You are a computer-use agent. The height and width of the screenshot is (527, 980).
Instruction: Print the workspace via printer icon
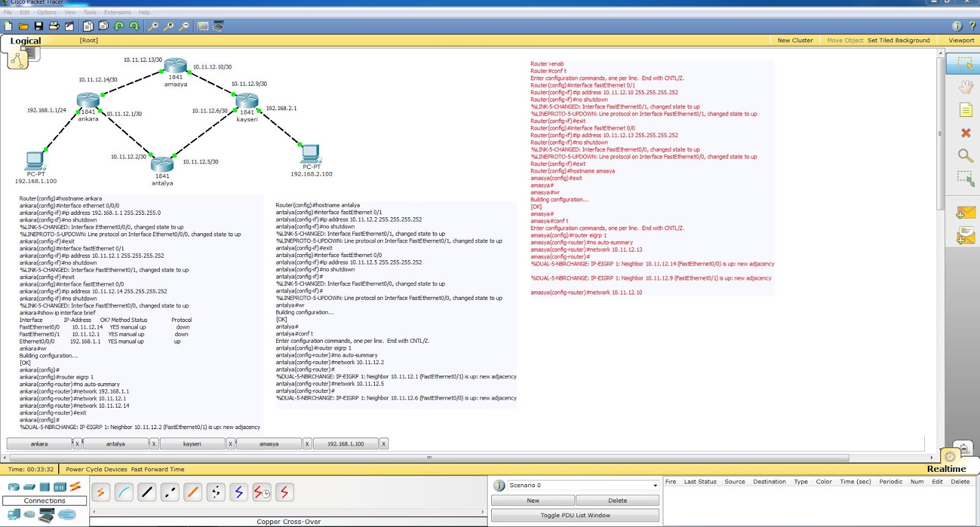pyautogui.click(x=54, y=26)
